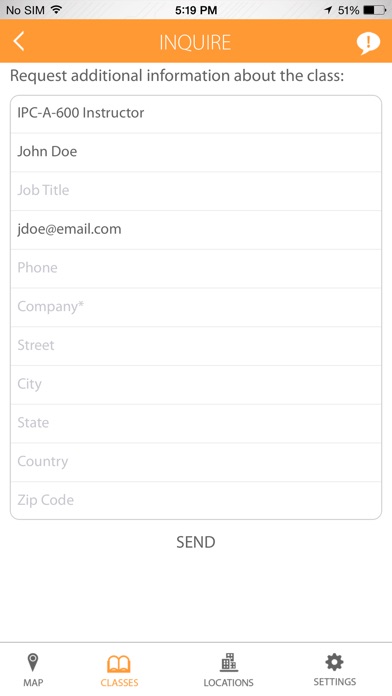Tap the Wi-Fi signal icon
The height and width of the screenshot is (696, 392).
click(x=56, y=9)
